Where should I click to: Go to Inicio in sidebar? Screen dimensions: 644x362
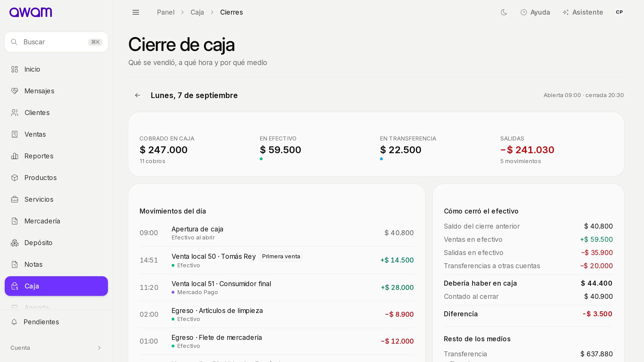56,69
